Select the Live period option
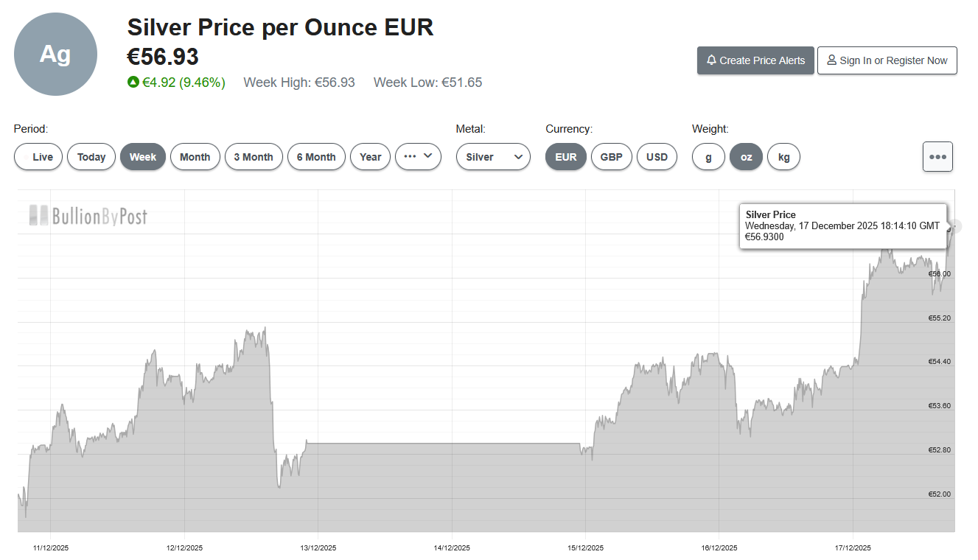This screenshot has height=560, width=978. pyautogui.click(x=38, y=157)
